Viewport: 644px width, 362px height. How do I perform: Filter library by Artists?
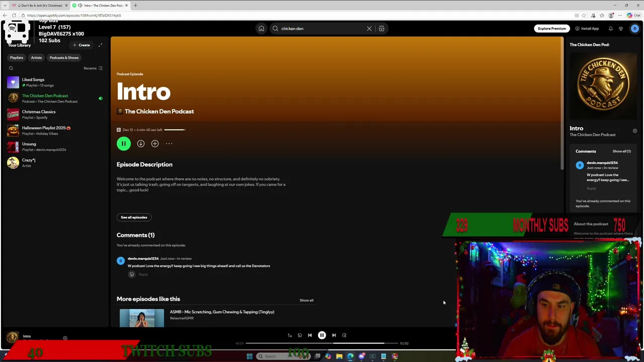pos(36,58)
